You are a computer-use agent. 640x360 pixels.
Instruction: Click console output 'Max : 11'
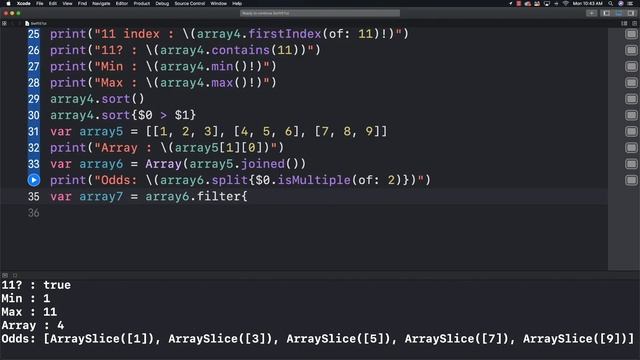pos(29,312)
